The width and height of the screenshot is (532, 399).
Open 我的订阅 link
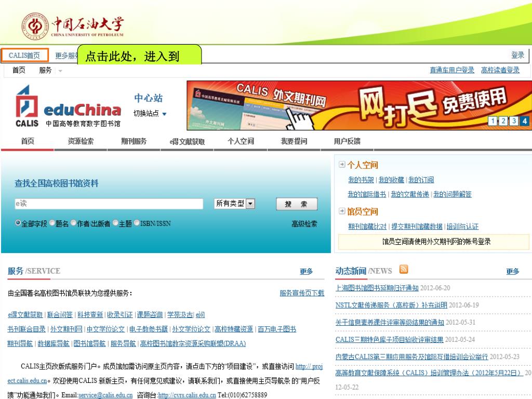click(421, 180)
